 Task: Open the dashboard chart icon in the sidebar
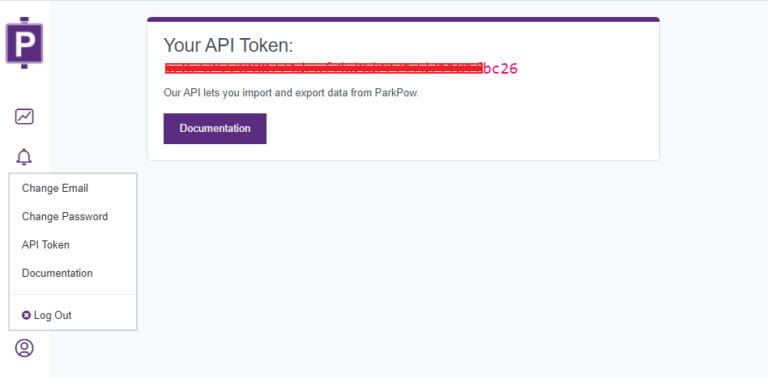(24, 117)
